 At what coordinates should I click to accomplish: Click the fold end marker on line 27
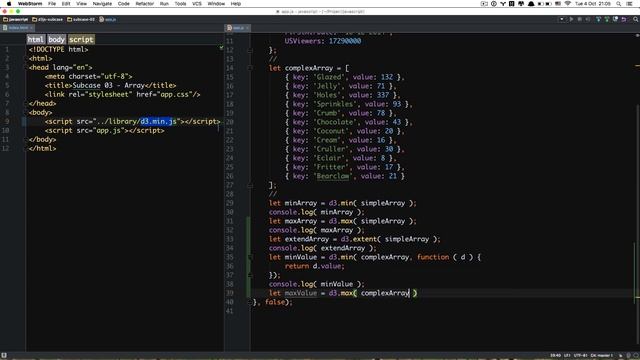(x=250, y=185)
